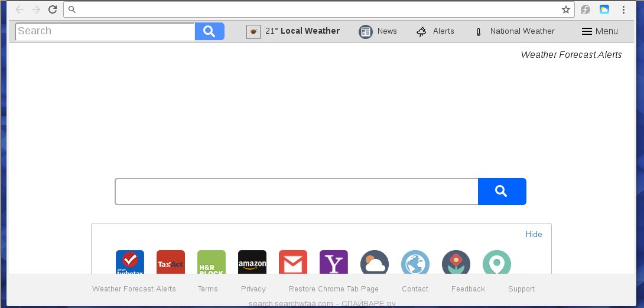Open the map pin location shortcut
644x308 pixels.
click(497, 262)
